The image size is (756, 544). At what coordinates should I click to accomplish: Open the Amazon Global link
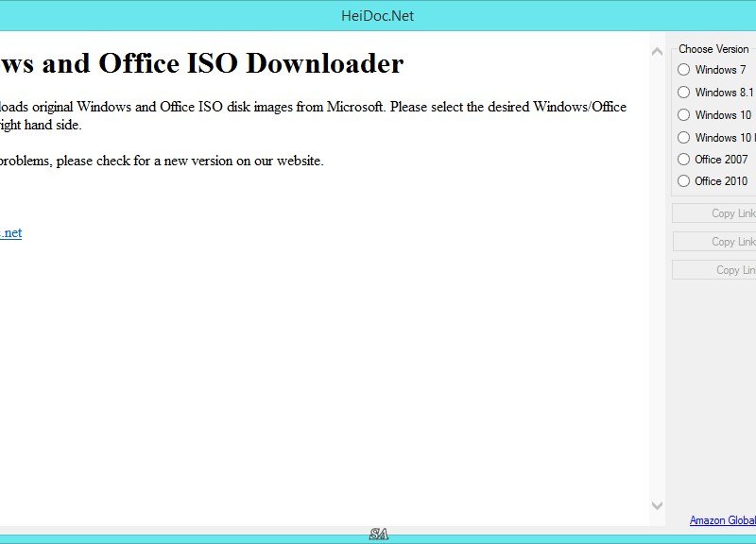pos(723,520)
